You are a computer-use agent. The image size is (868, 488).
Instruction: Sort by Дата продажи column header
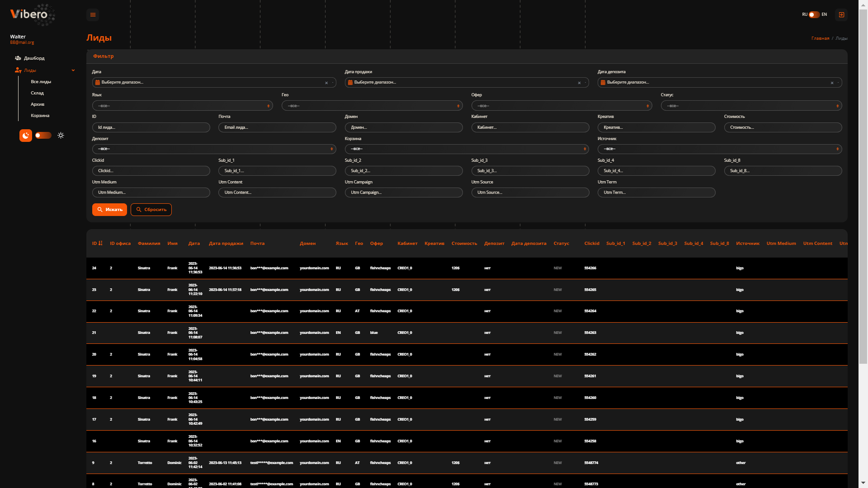[226, 244]
